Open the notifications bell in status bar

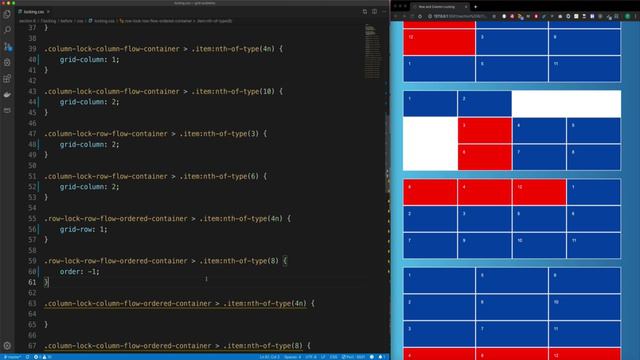coord(380,357)
